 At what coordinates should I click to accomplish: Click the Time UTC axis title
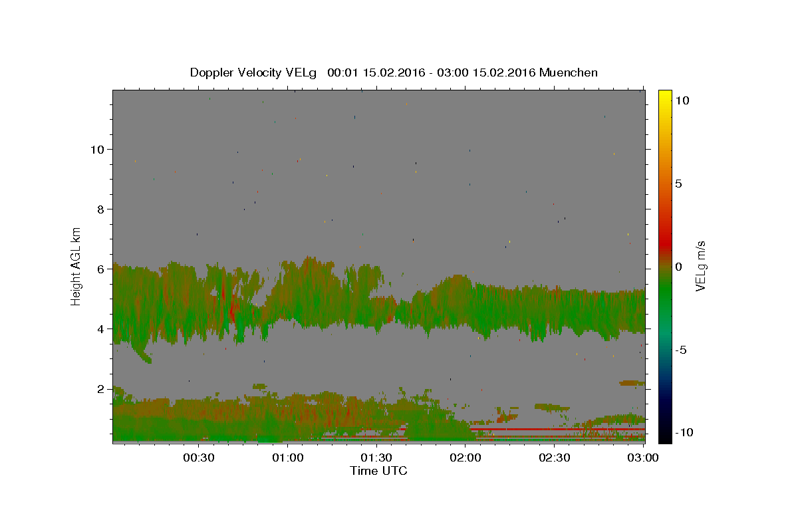point(378,471)
